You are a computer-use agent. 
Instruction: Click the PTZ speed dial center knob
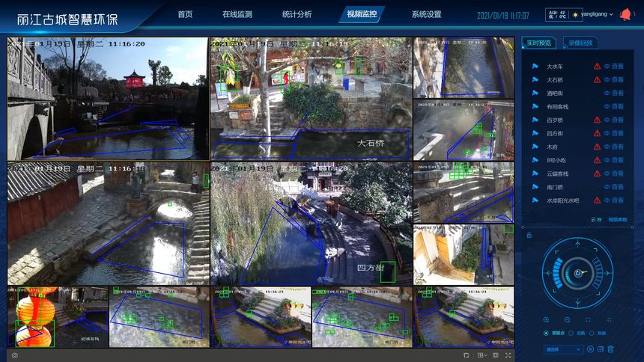[x=578, y=273]
